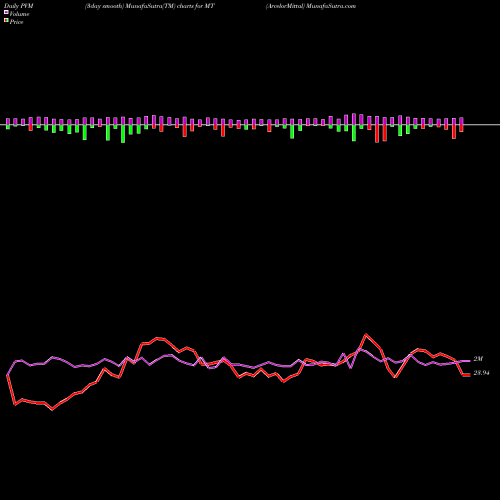Image resolution: width=500 pixels, height=500 pixels.
Task: Click the '2M' volume value label
Action: click(478, 359)
